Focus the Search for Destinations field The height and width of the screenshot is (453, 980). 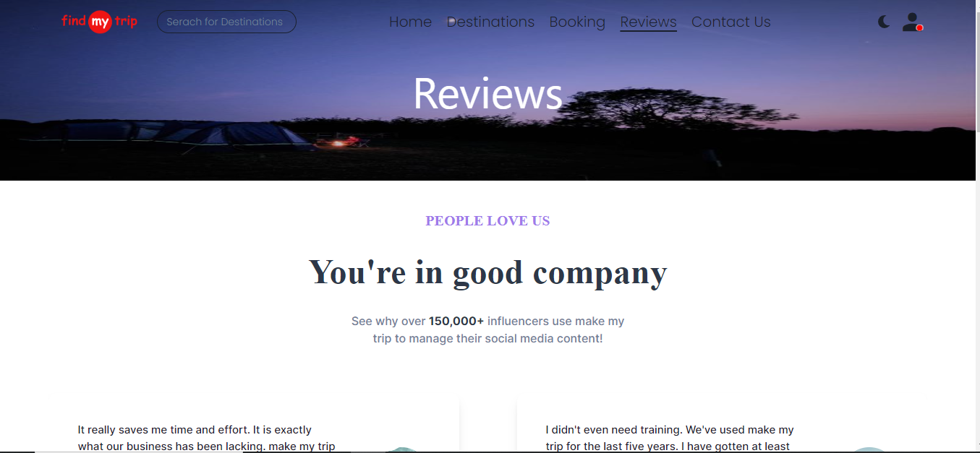(226, 22)
